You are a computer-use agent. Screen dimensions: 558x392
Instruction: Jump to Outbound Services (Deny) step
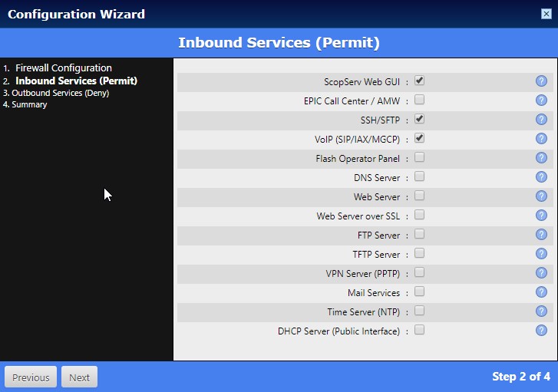(60, 93)
